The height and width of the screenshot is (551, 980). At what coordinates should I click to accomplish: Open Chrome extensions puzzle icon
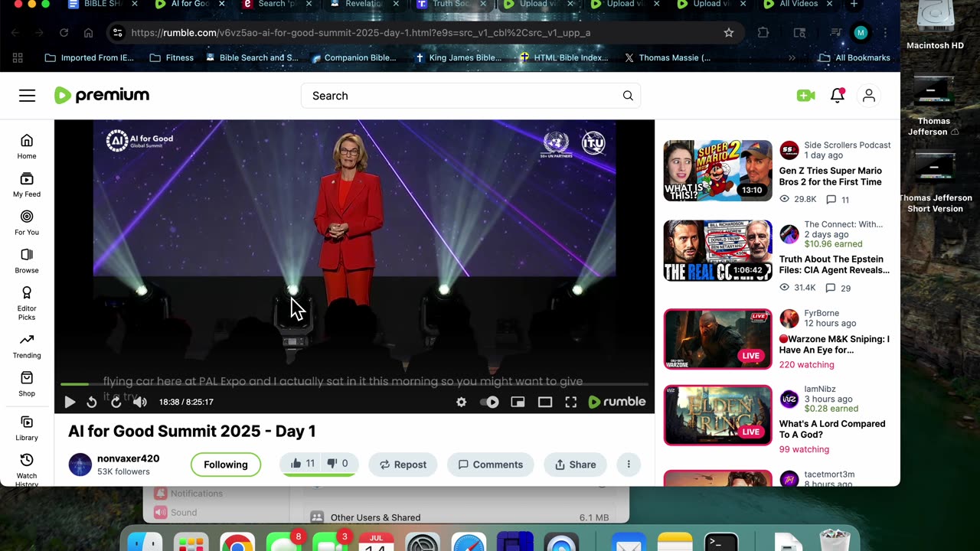pos(763,33)
